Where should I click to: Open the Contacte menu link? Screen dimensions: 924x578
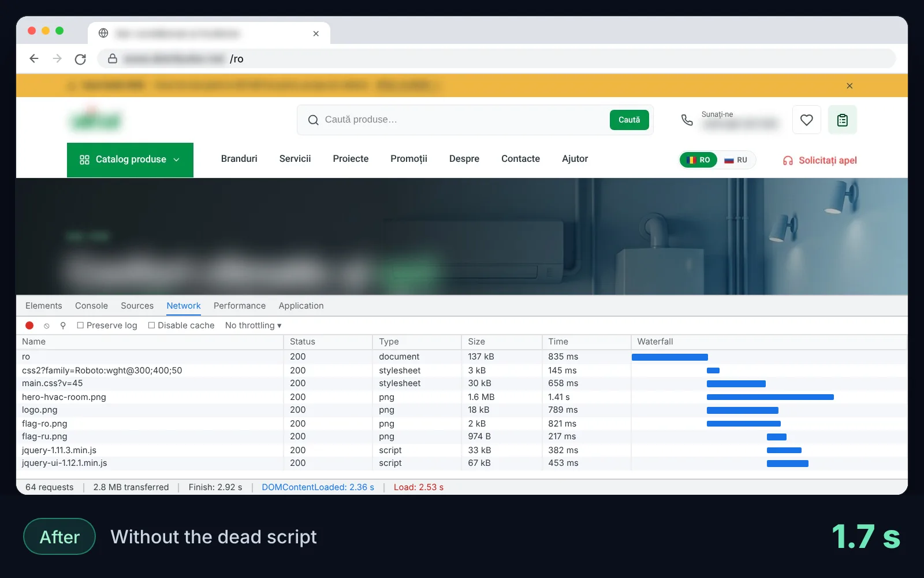coord(520,159)
